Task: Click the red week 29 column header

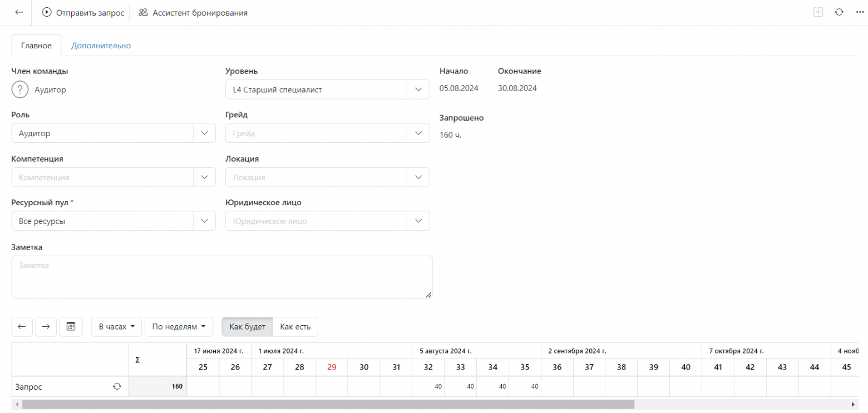Action: tap(332, 367)
